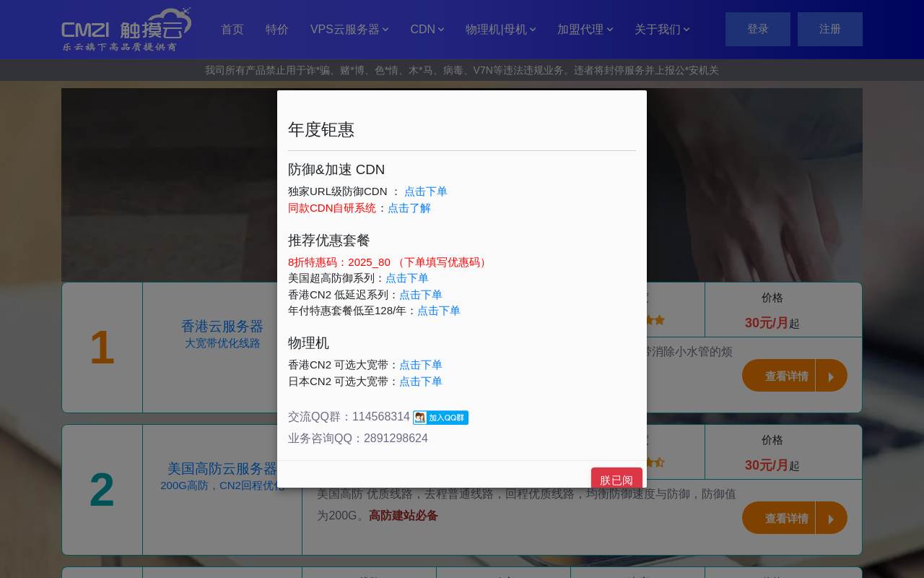Click the large orange number 1
The width and height of the screenshot is (924, 578).
102,348
